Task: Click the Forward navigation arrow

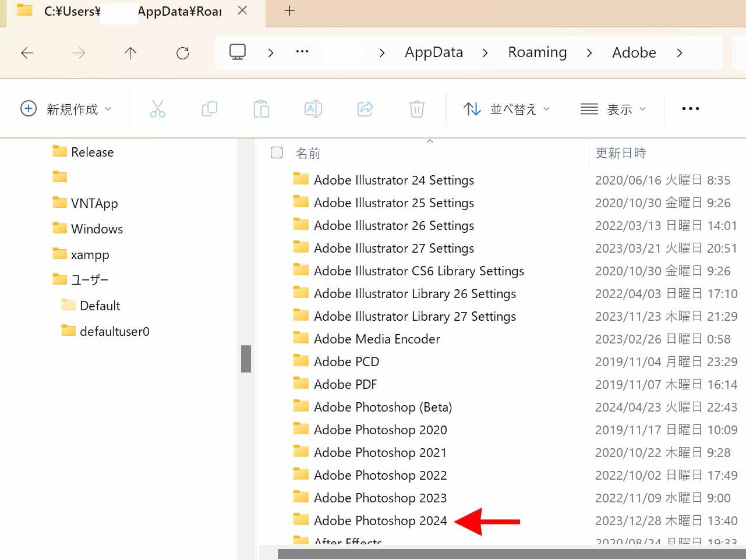Action: pos(79,53)
